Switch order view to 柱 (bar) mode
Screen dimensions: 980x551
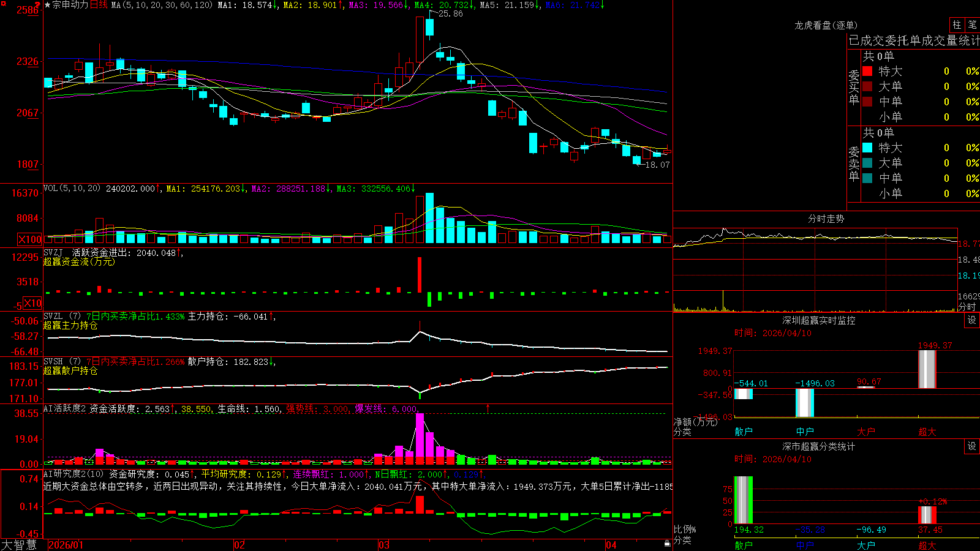point(957,24)
